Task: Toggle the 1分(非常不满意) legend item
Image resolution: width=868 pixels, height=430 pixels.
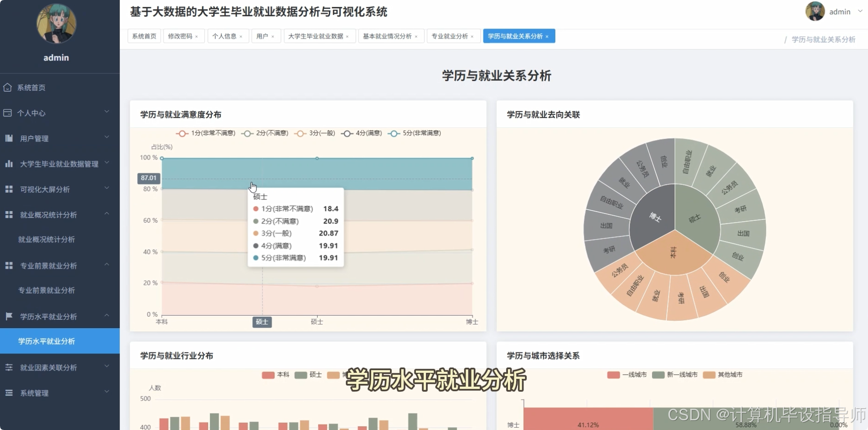Action: coord(206,133)
